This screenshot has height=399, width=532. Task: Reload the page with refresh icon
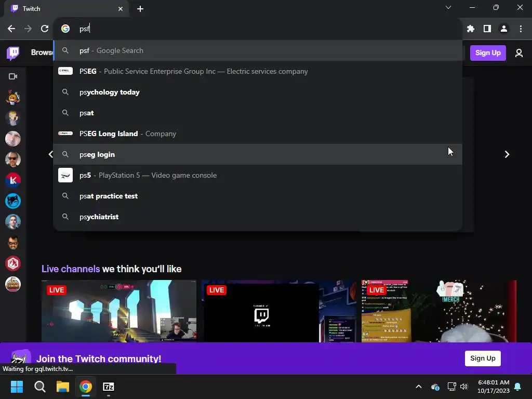pyautogui.click(x=45, y=29)
